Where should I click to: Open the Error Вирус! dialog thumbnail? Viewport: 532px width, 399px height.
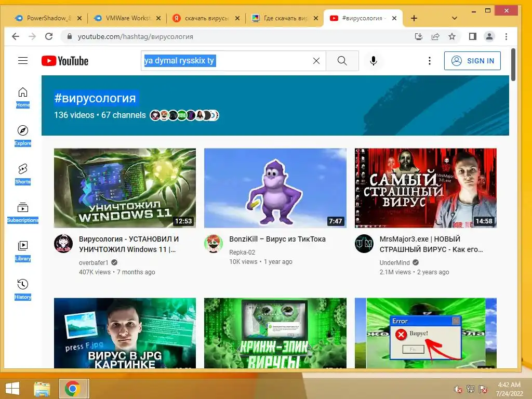(425, 333)
